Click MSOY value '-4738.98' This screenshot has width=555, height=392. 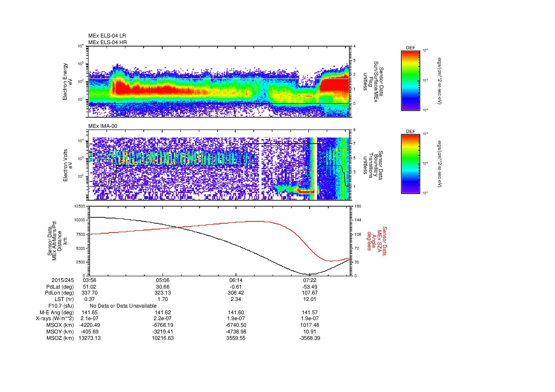point(236,332)
